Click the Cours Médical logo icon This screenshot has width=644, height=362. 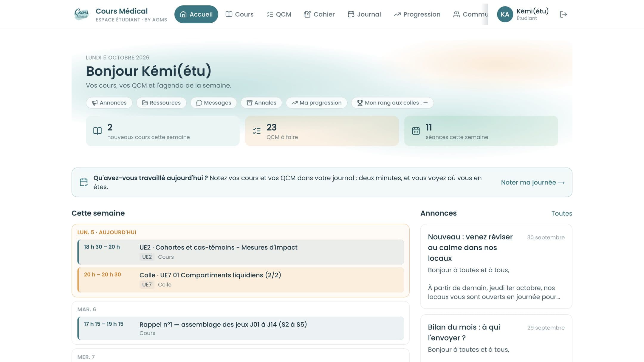click(x=81, y=14)
